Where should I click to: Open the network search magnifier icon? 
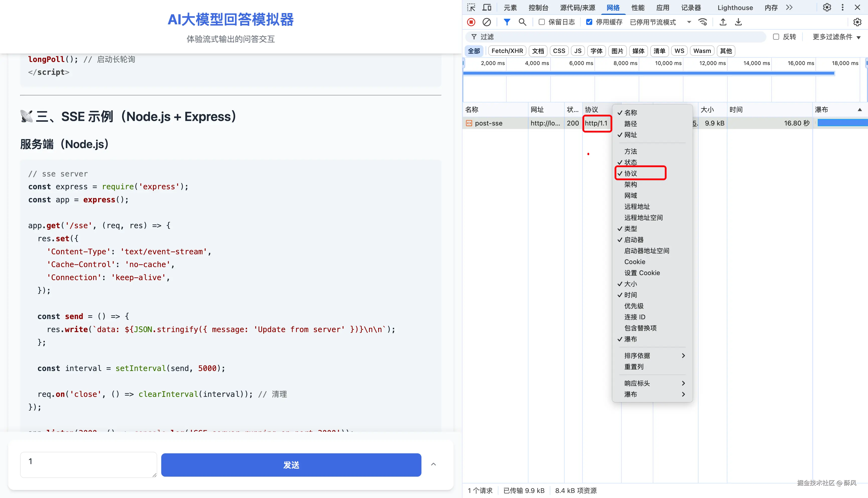(x=522, y=22)
